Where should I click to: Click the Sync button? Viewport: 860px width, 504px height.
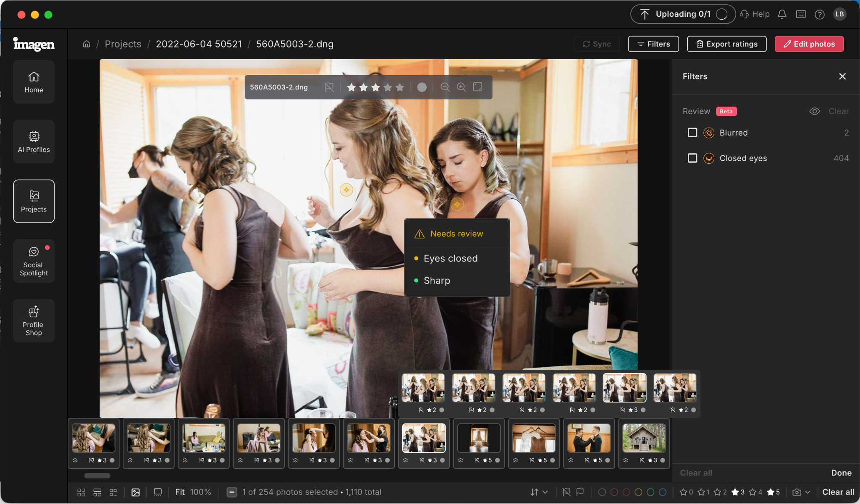click(x=597, y=44)
